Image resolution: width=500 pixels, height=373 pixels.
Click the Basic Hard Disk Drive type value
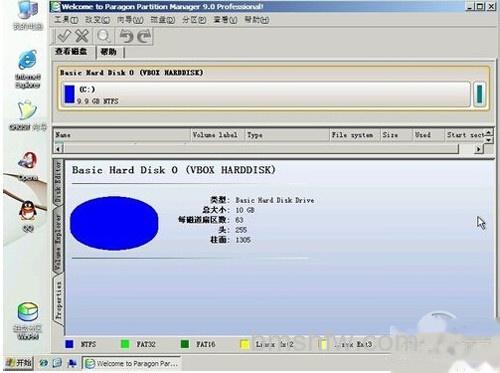[275, 200]
